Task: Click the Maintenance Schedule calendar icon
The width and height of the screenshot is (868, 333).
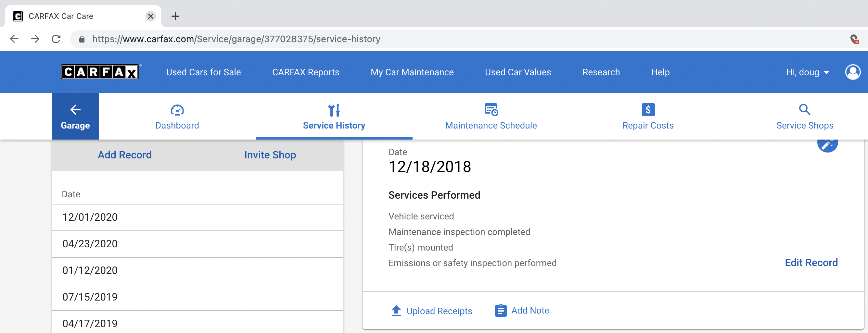Action: click(491, 109)
